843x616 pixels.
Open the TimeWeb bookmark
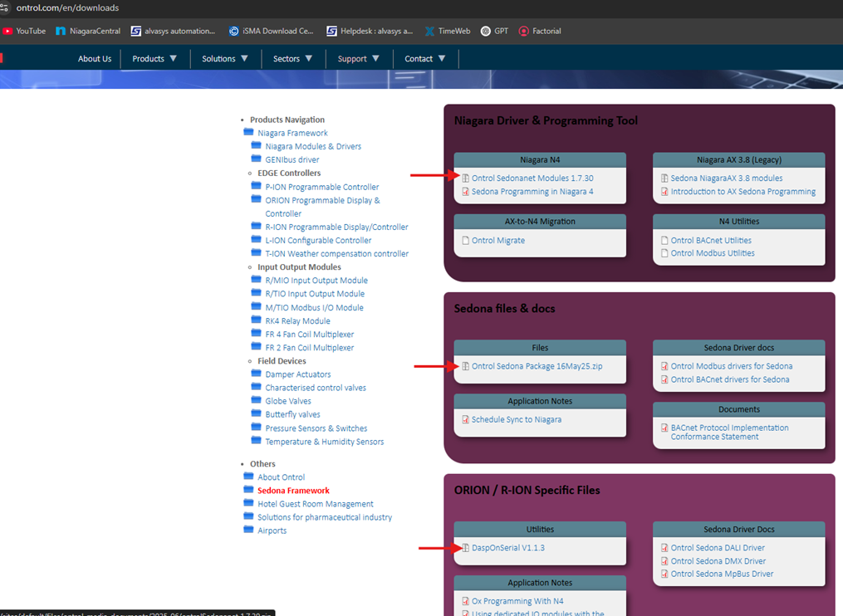pos(448,32)
